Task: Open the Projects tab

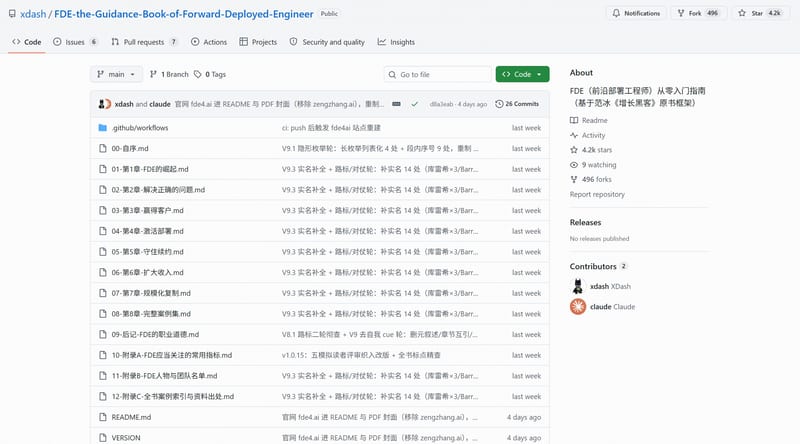Action: click(x=258, y=42)
